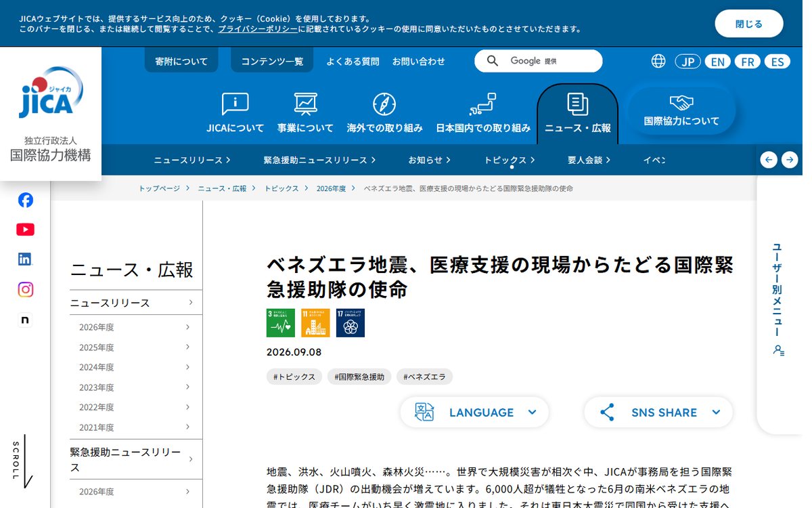Click the SCROLL indicator
The width and height of the screenshot is (812, 508).
tap(23, 461)
